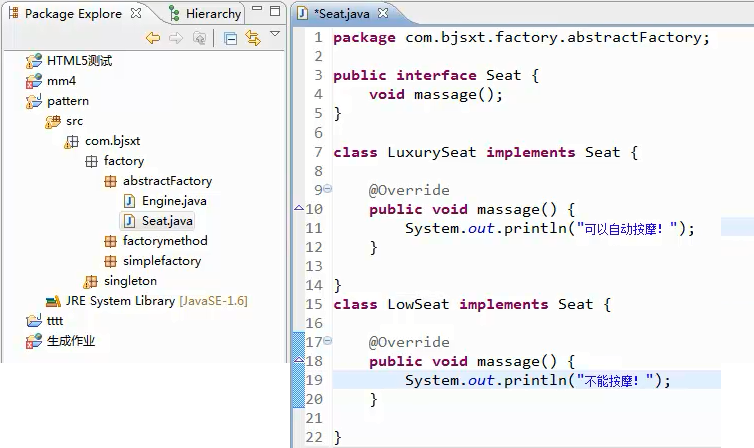Click the override marker on line 18

(297, 361)
